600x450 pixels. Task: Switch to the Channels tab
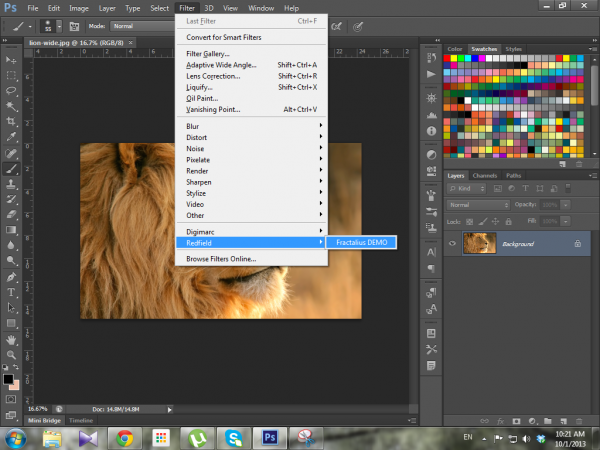click(x=485, y=176)
